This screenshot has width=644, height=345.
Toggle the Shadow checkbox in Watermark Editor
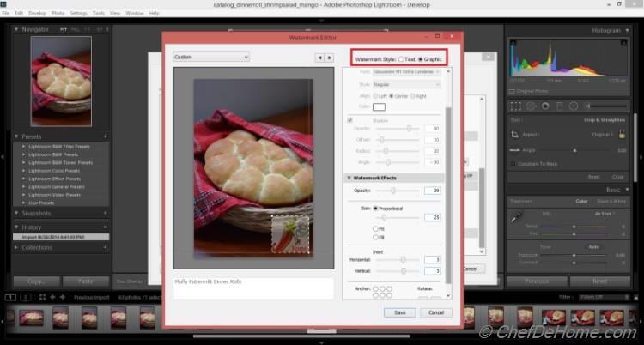coord(350,120)
